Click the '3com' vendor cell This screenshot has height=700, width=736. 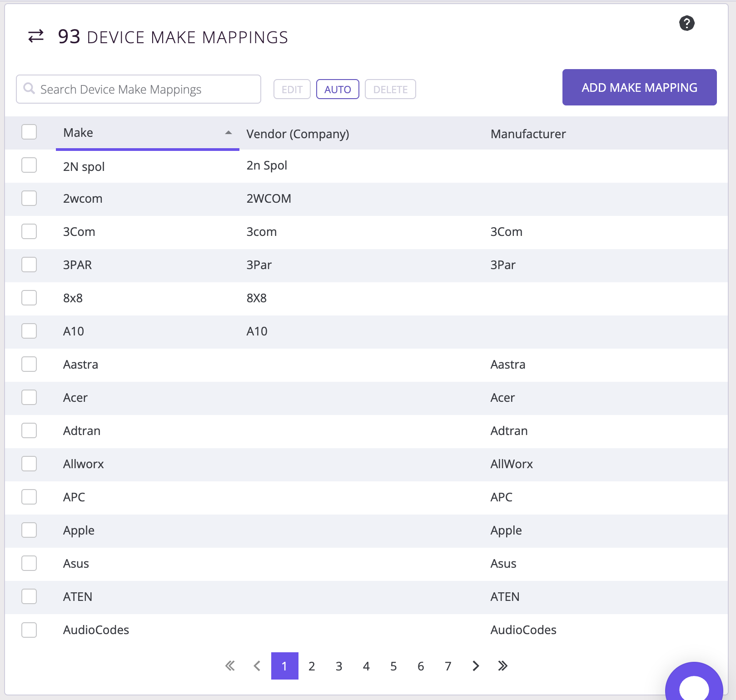point(261,231)
